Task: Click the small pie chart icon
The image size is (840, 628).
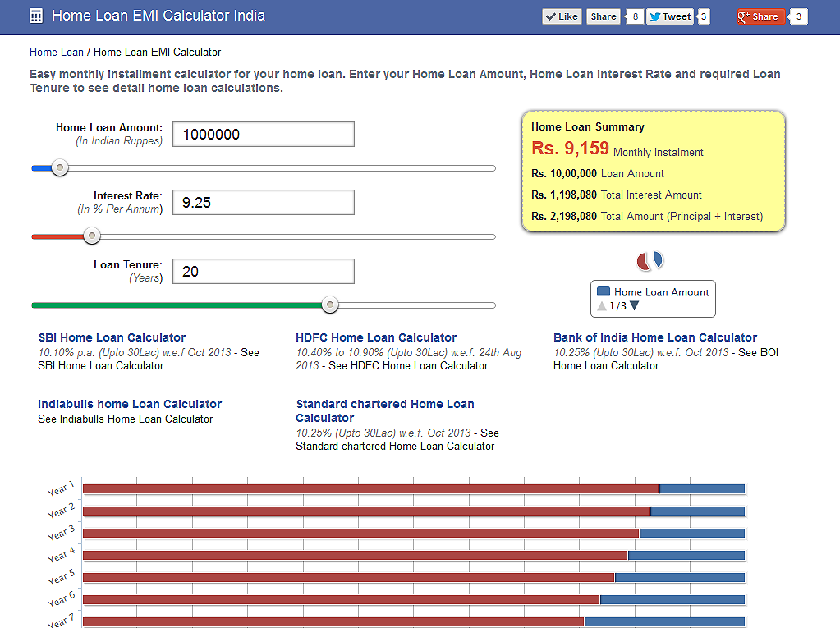Action: [650, 261]
